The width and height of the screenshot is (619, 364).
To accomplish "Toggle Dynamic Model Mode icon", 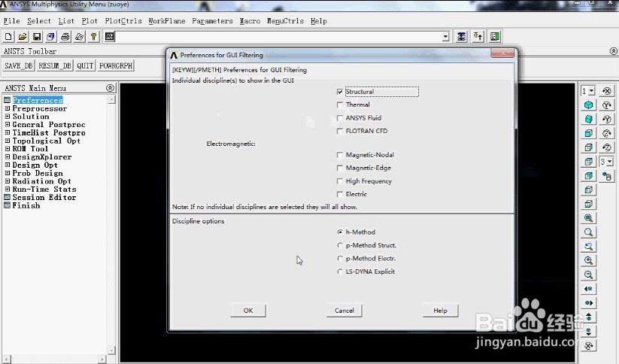I will (607, 176).
